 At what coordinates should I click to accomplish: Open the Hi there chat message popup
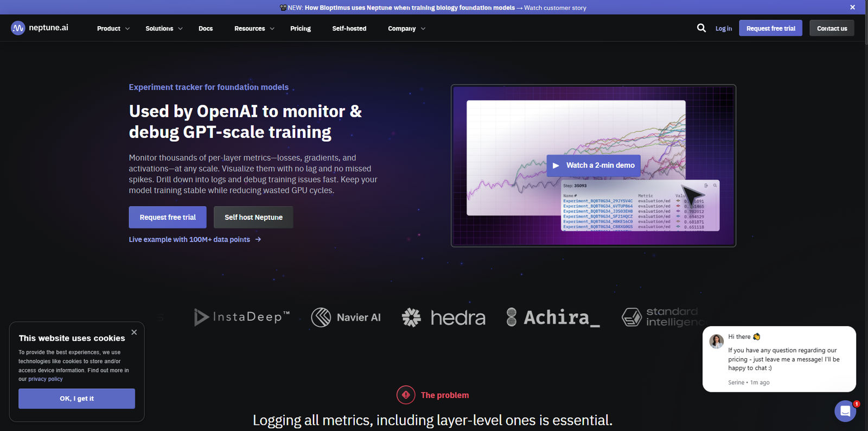click(x=779, y=359)
